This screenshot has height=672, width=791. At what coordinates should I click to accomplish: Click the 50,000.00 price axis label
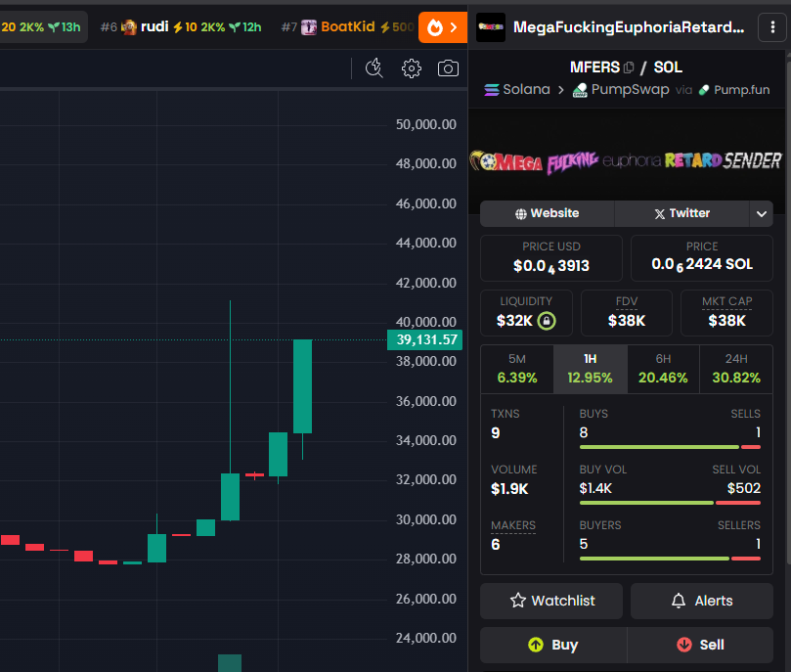[x=426, y=124]
